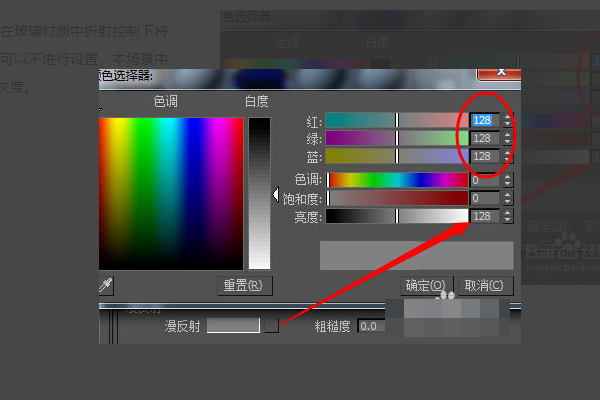Image resolution: width=600 pixels, height=400 pixels.
Task: Click the roughness 粗糙度 value field
Action: [x=371, y=326]
